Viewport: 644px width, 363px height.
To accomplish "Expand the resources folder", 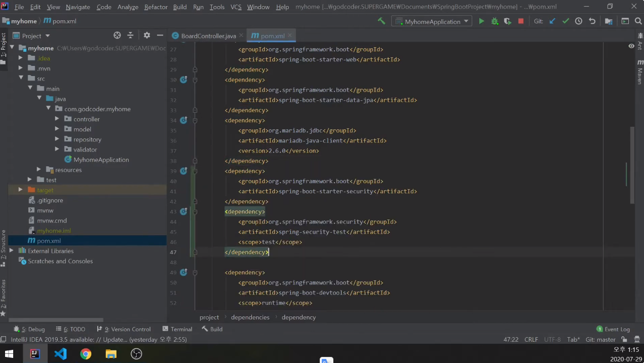I will pyautogui.click(x=39, y=170).
